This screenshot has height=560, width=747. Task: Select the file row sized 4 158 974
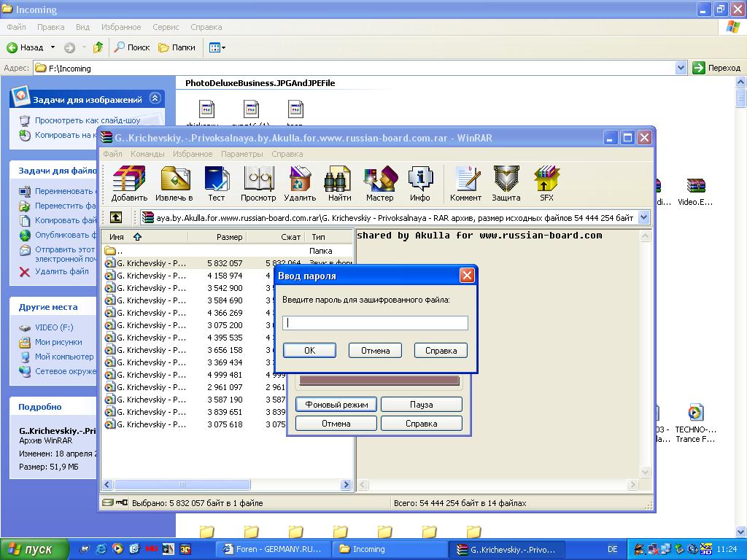pos(228,275)
